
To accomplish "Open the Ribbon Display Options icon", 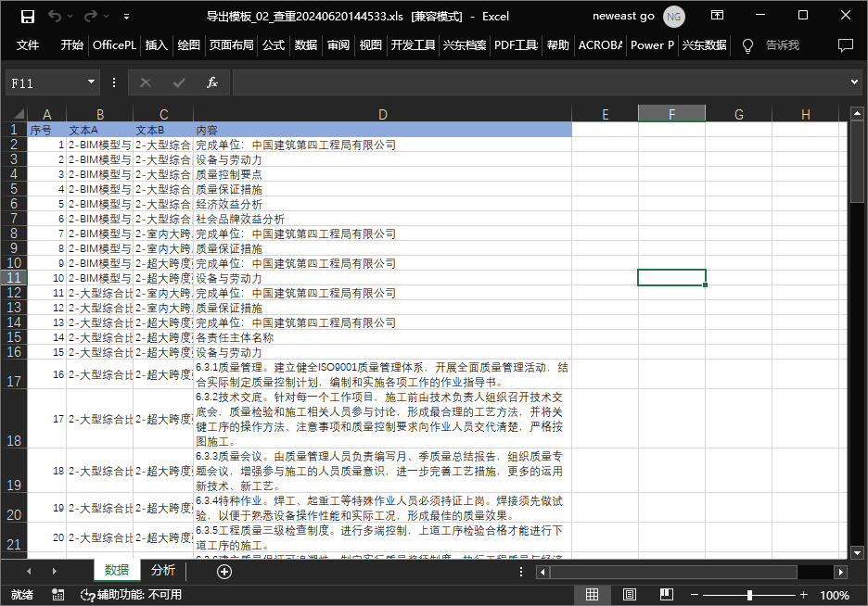I will 717,16.
